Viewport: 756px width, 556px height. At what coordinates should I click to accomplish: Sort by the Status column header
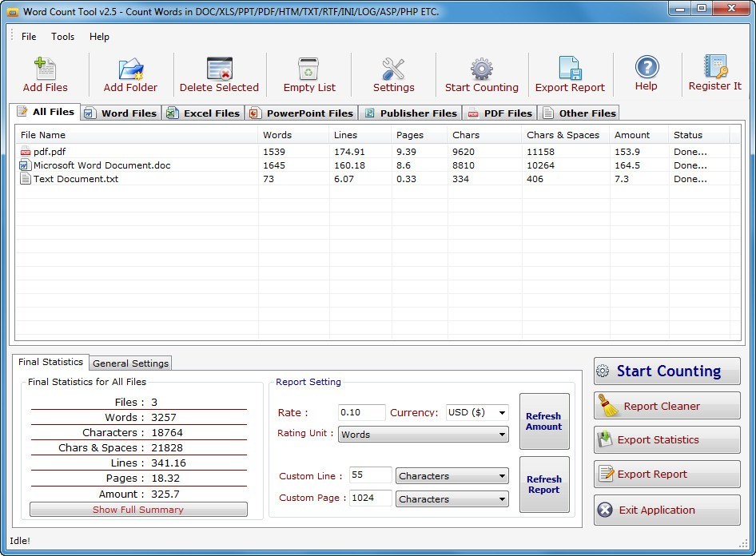pyautogui.click(x=699, y=135)
